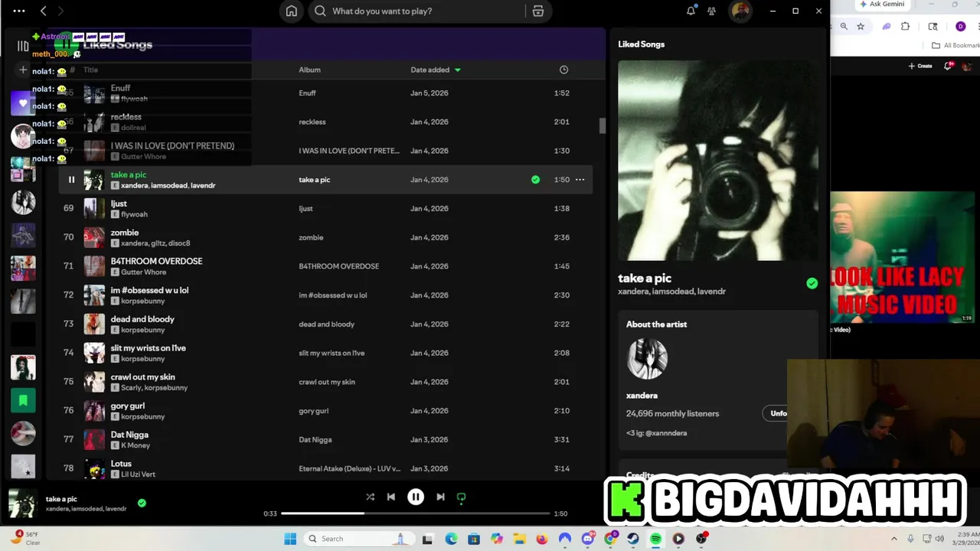The width and height of the screenshot is (980, 551).
Task: Open artist Lil Uzi Vert link
Action: [138, 474]
